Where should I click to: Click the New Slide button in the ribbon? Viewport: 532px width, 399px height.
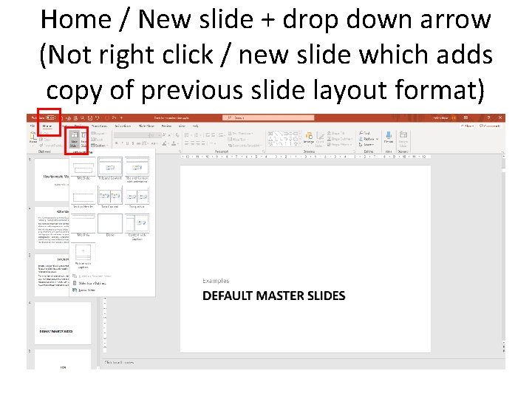coord(74,139)
